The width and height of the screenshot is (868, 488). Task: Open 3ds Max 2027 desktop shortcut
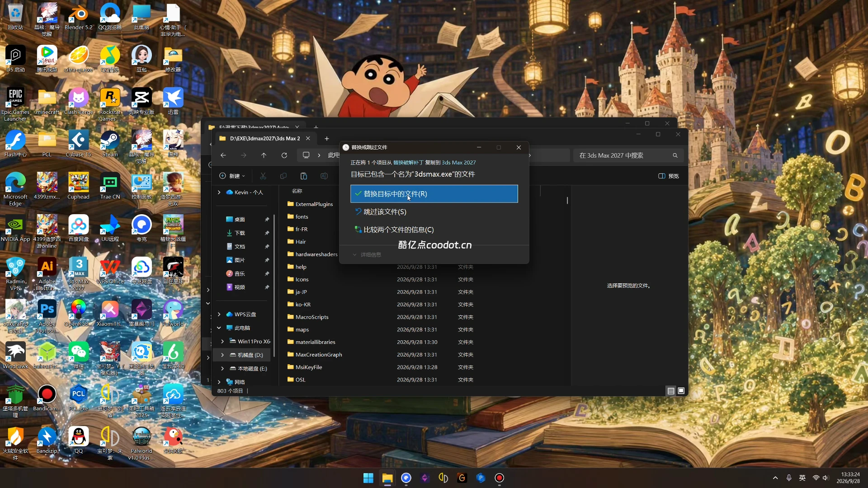click(78, 274)
